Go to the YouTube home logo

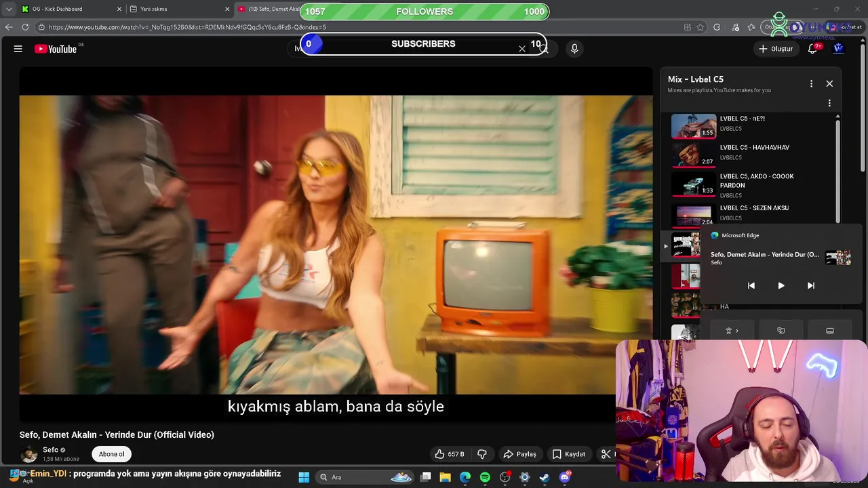pyautogui.click(x=56, y=49)
